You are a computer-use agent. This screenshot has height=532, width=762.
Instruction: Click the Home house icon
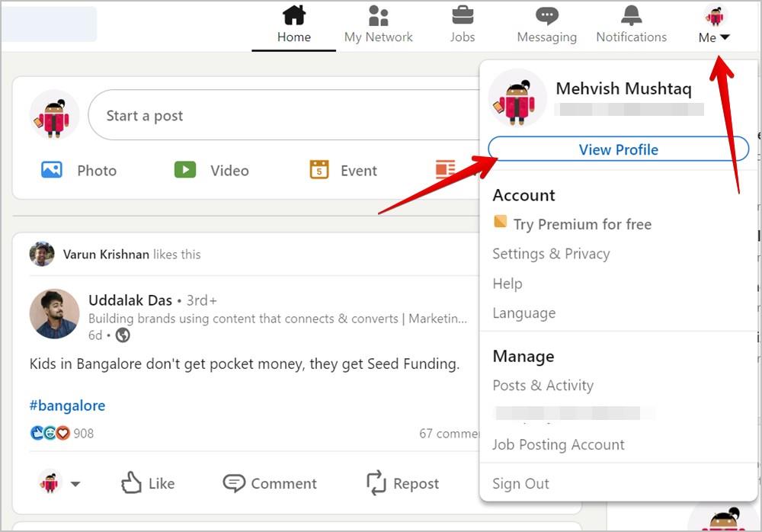(294, 15)
